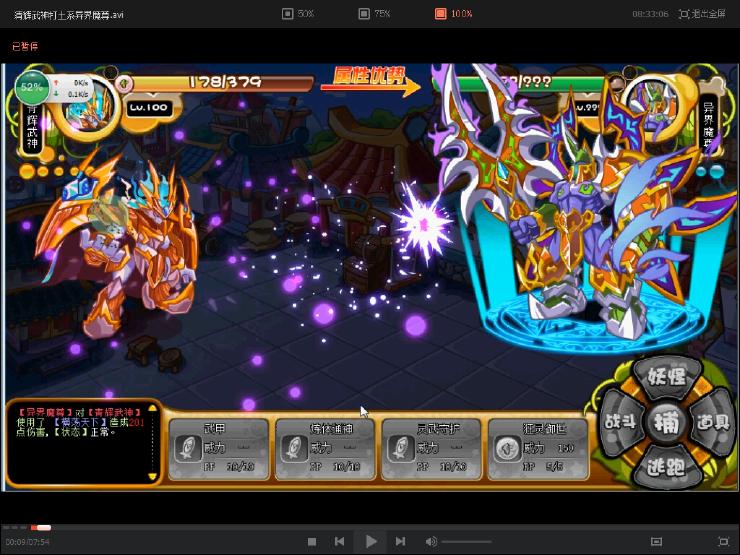Click the 灵武守护 skill attribute icon
Viewport: 740px width, 555px height.
(401, 449)
